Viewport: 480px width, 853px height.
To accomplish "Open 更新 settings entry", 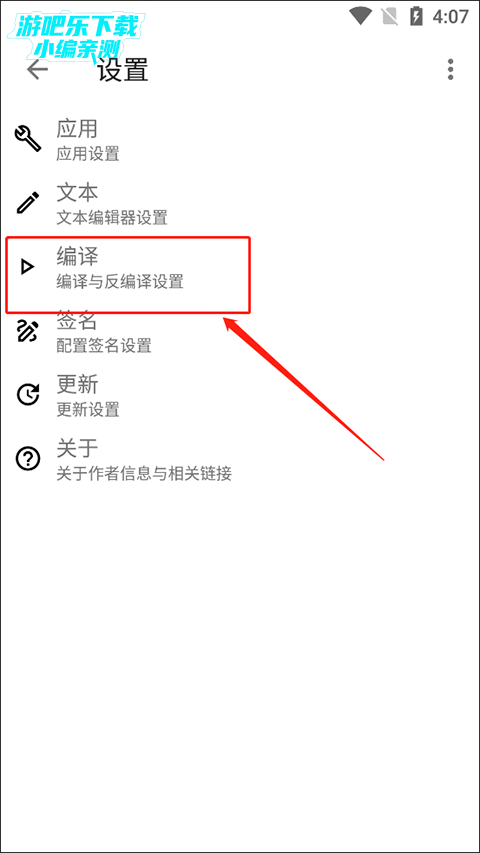I will (x=240, y=396).
